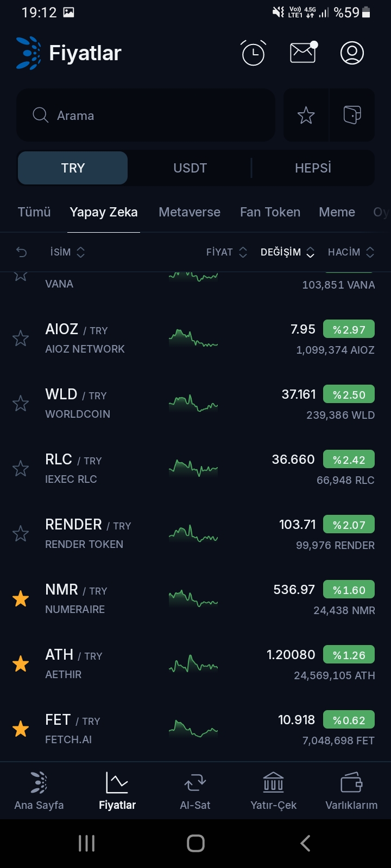Image resolution: width=391 pixels, height=868 pixels.
Task: Sort list by DEĞİŞİM column
Action: pyautogui.click(x=287, y=252)
